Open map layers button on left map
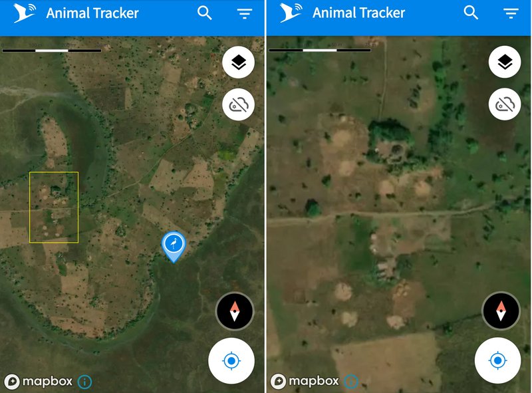532x393 pixels. pyautogui.click(x=239, y=63)
